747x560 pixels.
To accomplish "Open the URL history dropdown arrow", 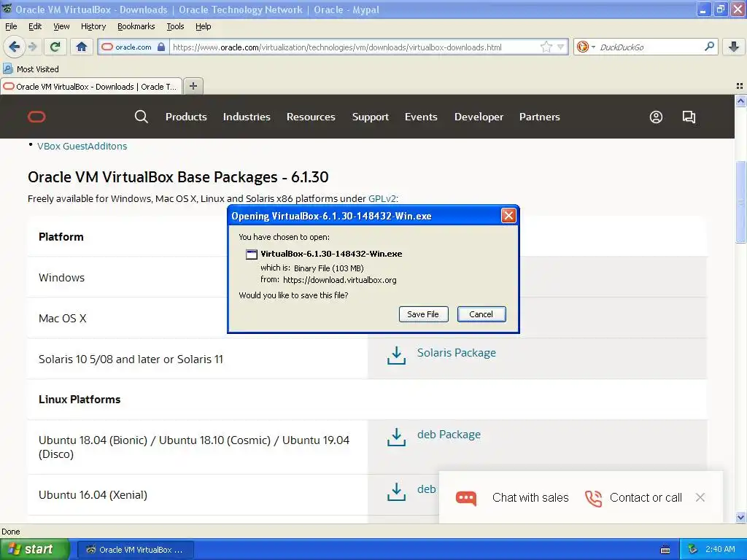I will click(x=561, y=47).
